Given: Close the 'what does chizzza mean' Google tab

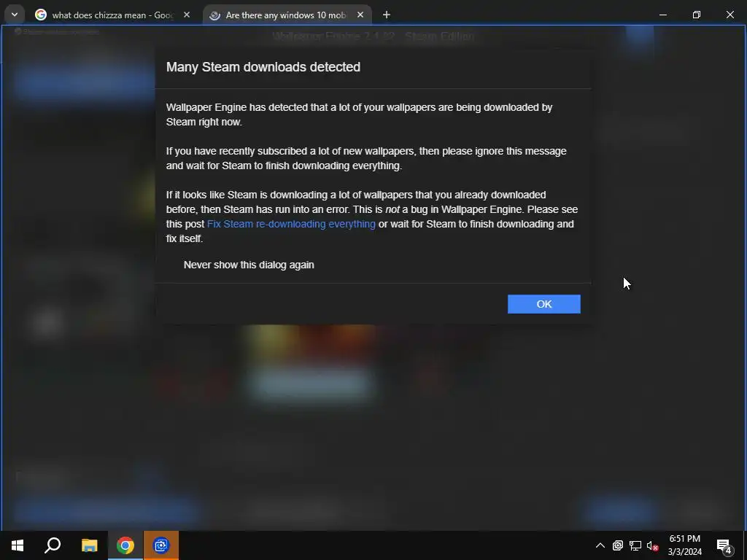Looking at the screenshot, I should [x=187, y=15].
